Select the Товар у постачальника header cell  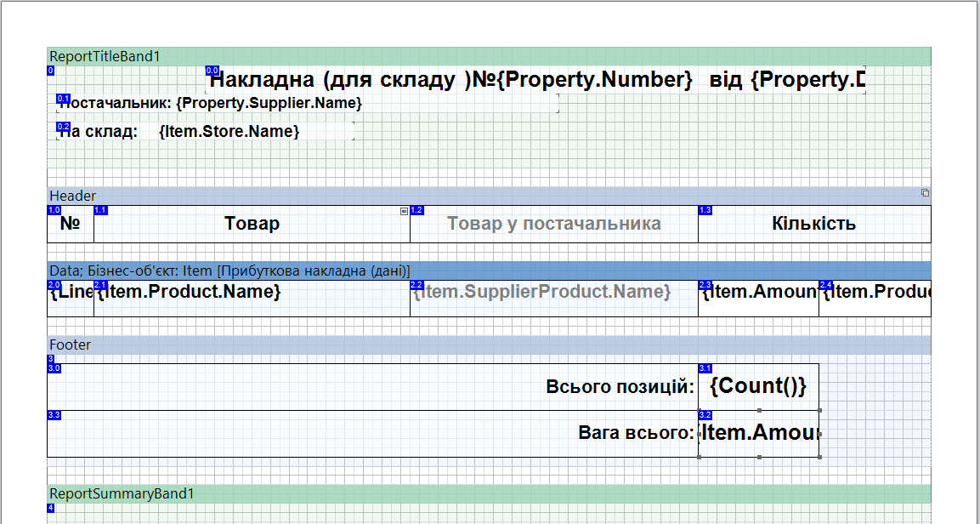553,225
